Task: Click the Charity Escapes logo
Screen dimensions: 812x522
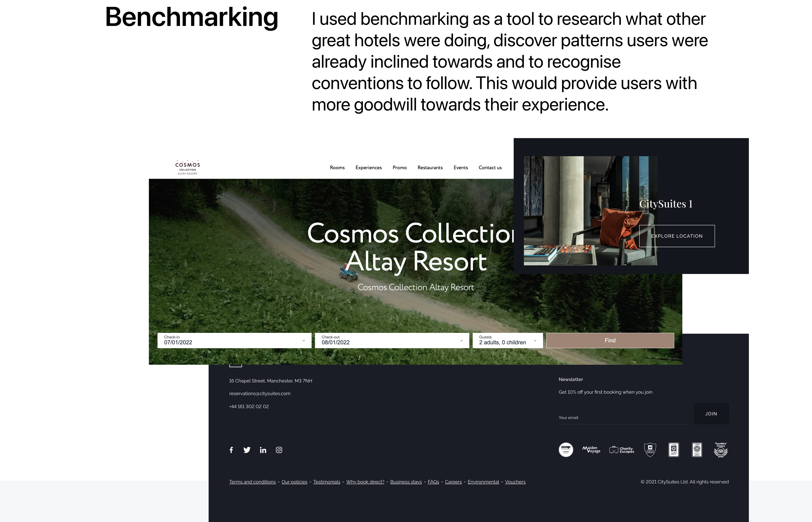Action: pyautogui.click(x=622, y=450)
